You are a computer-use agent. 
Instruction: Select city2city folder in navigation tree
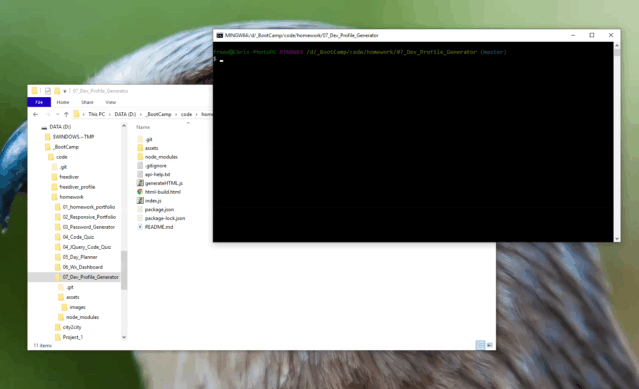pos(72,327)
